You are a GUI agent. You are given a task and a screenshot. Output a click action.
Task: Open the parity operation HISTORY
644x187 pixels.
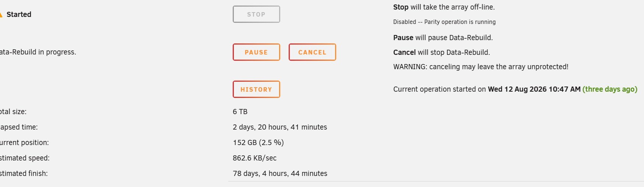pos(256,89)
